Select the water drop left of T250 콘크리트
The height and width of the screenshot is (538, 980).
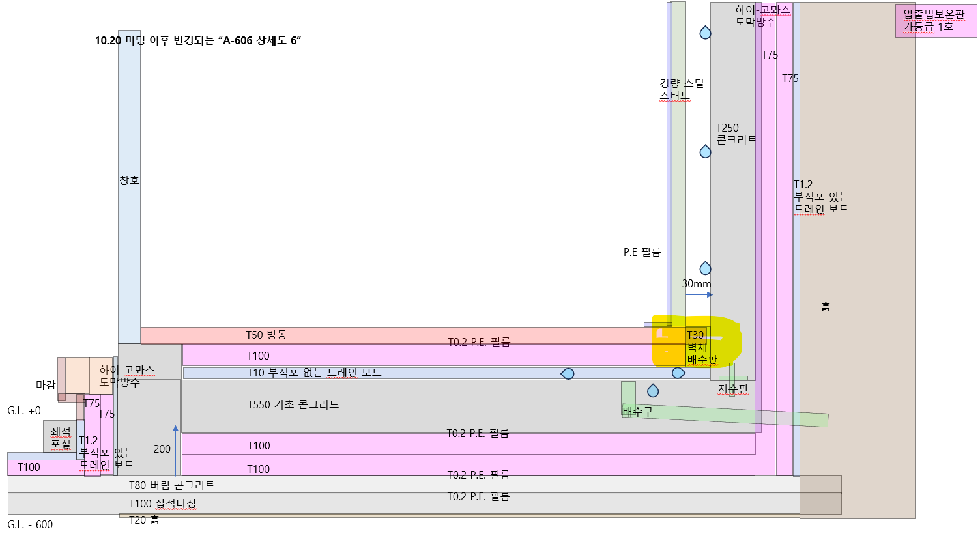[x=705, y=152]
